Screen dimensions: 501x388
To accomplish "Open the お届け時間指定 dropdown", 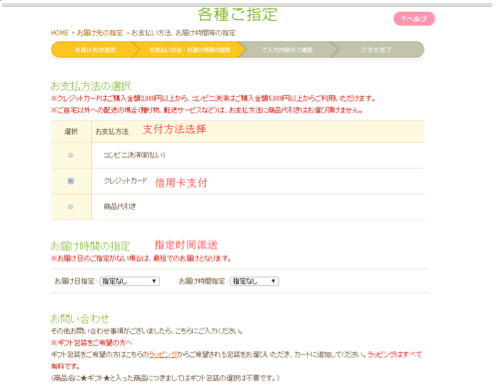I will pos(254,281).
